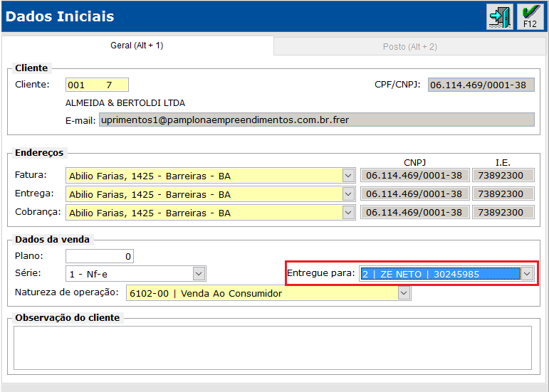
Task: Click the CNPJ field in Cobrança row
Action: pos(414,212)
